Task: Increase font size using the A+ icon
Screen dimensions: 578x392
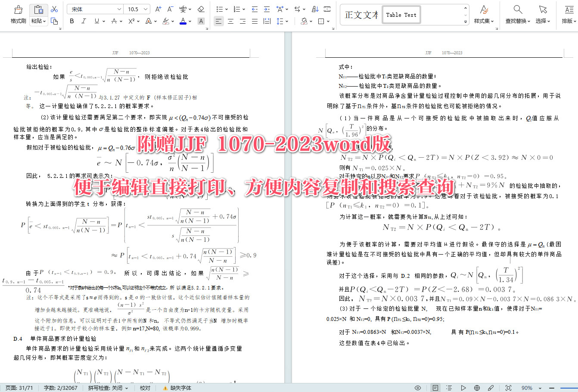Action: 158,8
